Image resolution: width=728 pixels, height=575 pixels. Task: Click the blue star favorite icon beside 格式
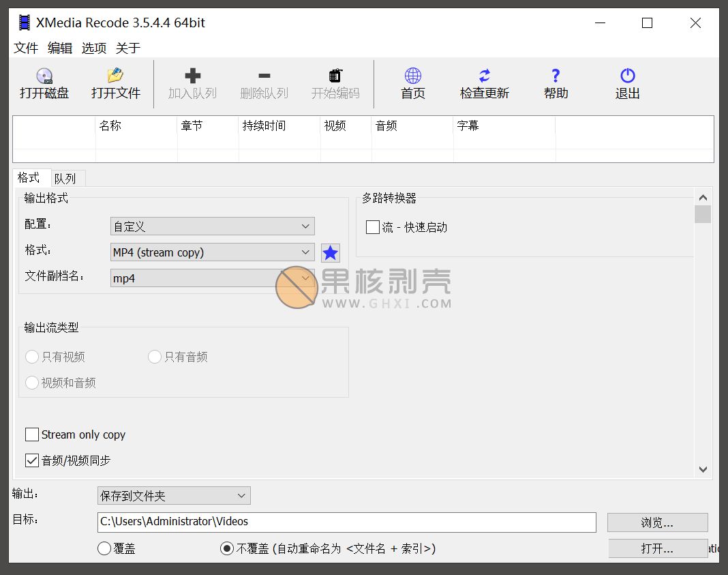[330, 252]
